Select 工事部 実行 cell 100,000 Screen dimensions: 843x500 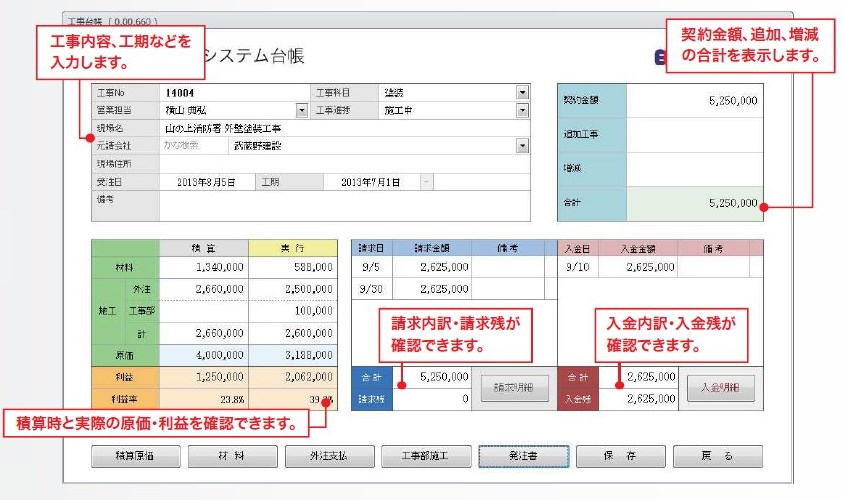coord(293,311)
